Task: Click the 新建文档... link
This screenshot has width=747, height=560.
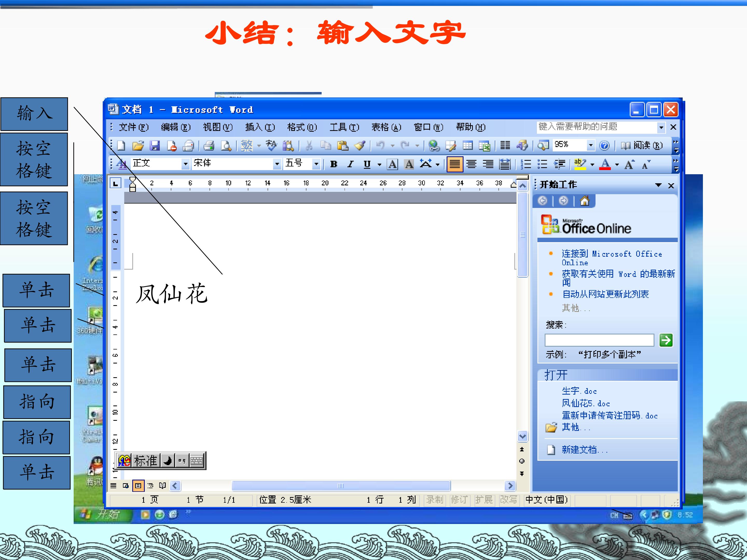Action: (x=585, y=450)
